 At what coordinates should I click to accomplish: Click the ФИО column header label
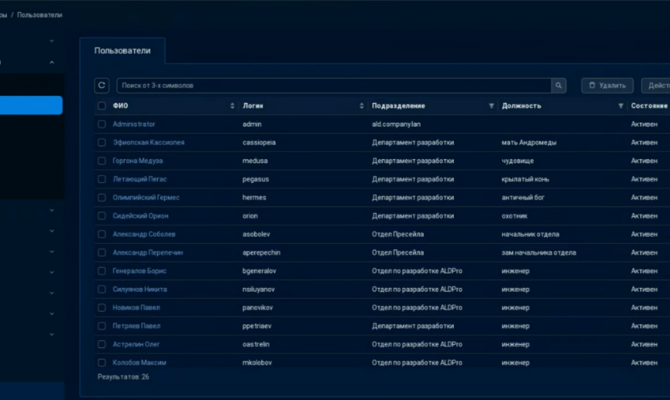pyautogui.click(x=120, y=106)
